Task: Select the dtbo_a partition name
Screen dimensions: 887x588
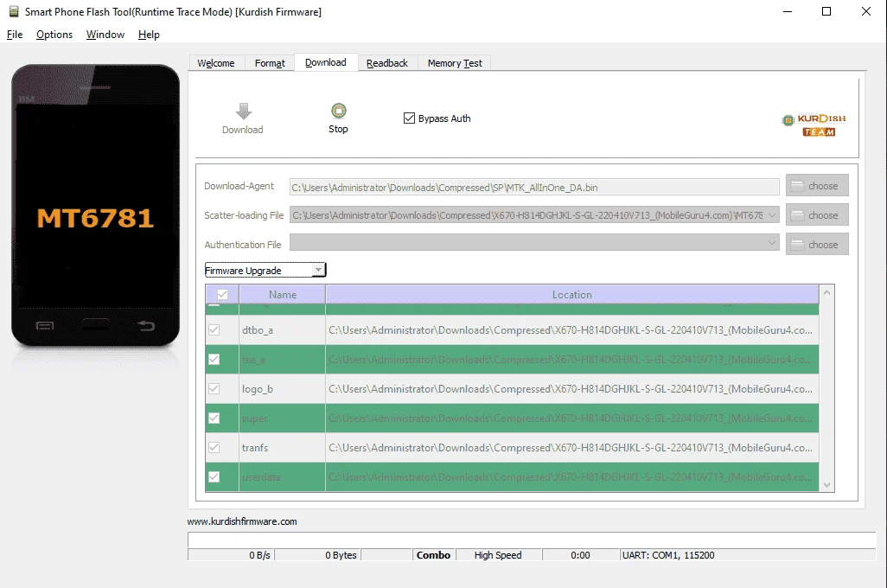Action: 258,330
